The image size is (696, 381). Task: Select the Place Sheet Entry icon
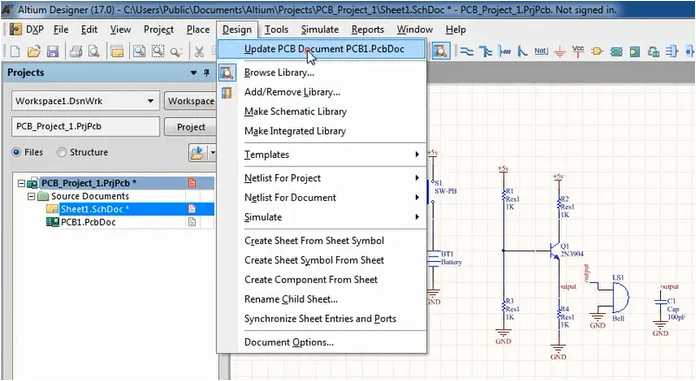pyautogui.click(x=635, y=52)
